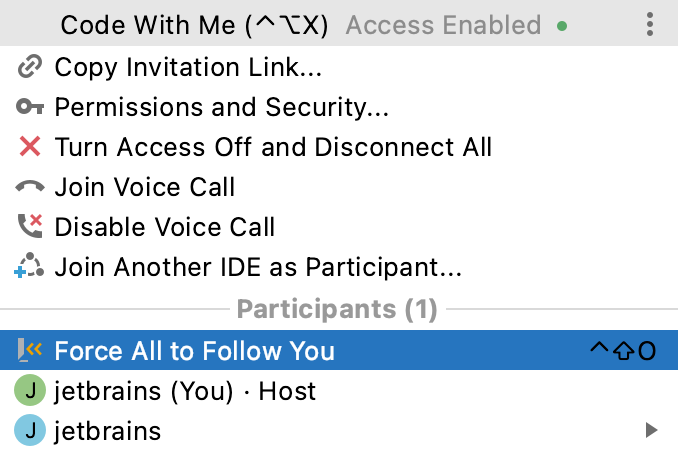This screenshot has height=450, width=678.
Task: Open Permissions and Security settings
Action: [x=221, y=107]
